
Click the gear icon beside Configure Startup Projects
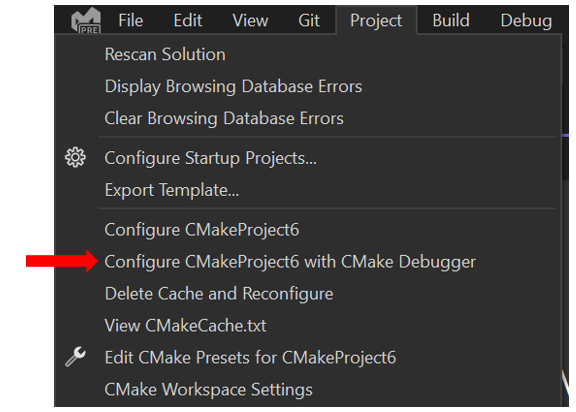coord(75,158)
